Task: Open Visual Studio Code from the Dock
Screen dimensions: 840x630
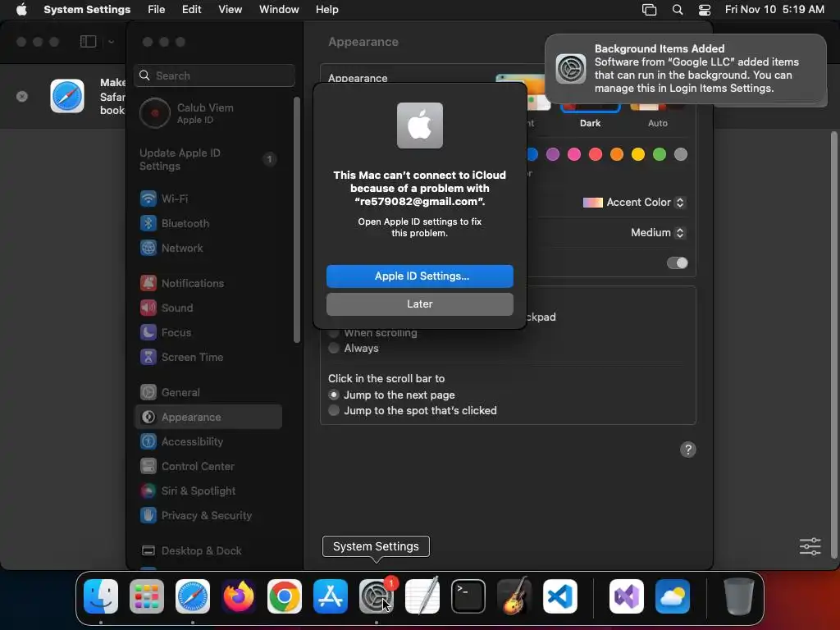Action: (x=559, y=596)
